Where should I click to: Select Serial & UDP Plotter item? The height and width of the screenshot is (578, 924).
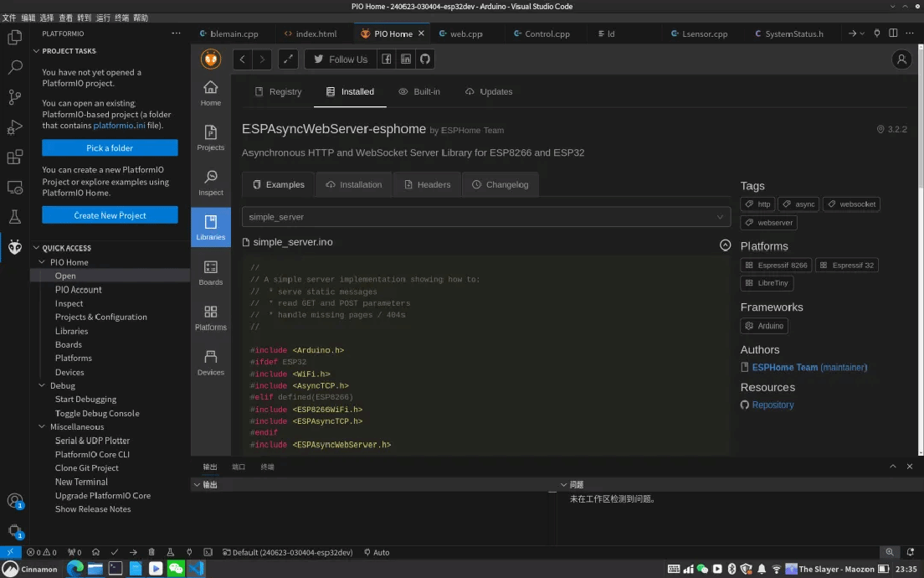click(x=92, y=441)
